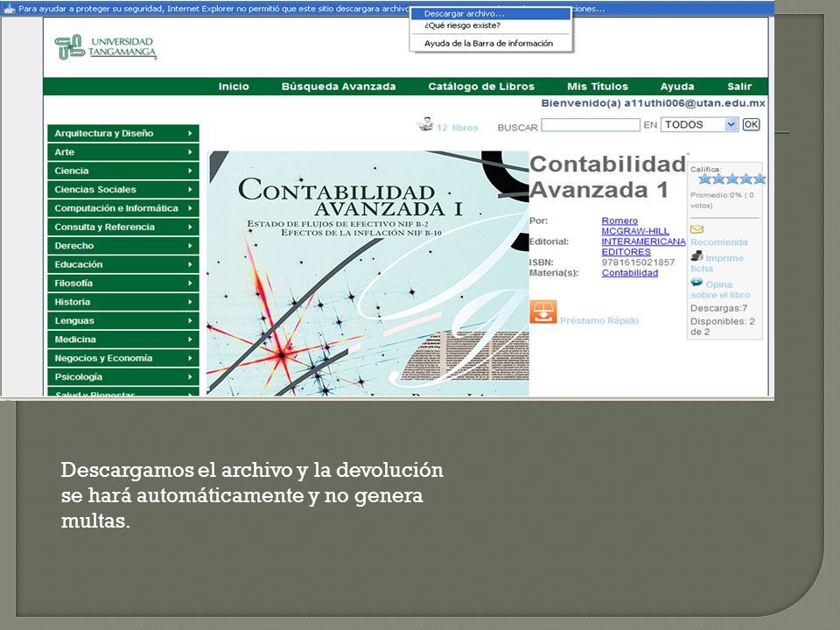
Task: Click the Internet Explorer information bar message
Action: tap(214, 9)
